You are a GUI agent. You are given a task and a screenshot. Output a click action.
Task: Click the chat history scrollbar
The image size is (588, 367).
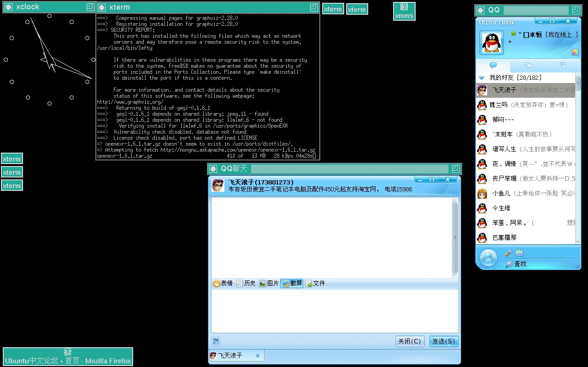(x=455, y=238)
